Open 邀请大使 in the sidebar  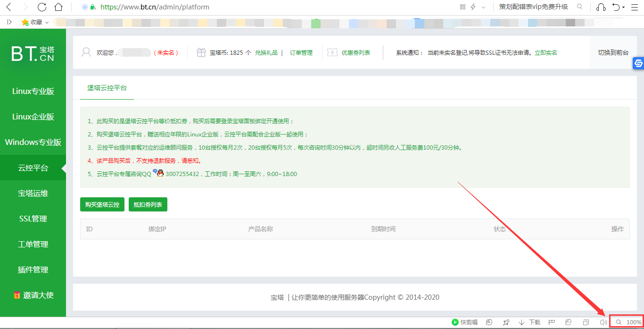[x=33, y=295]
